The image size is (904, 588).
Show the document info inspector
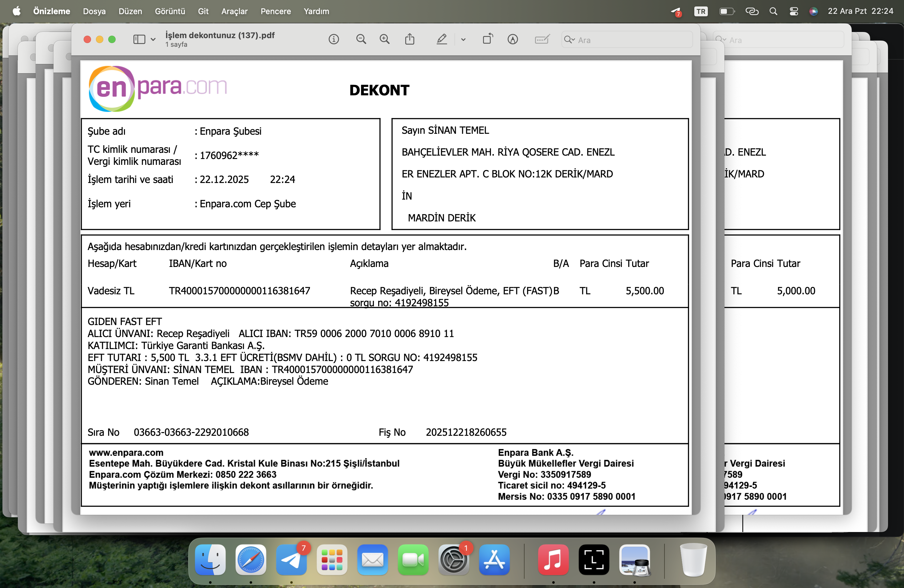(x=334, y=39)
